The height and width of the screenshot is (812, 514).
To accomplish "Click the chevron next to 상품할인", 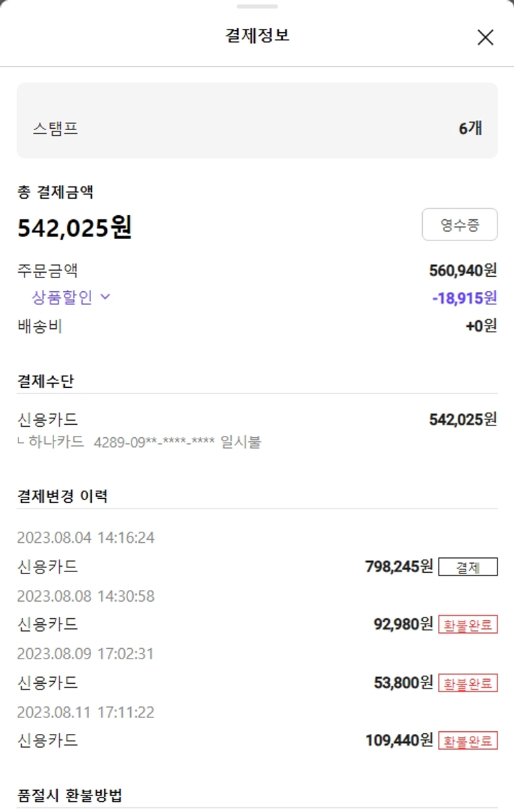I will (106, 297).
